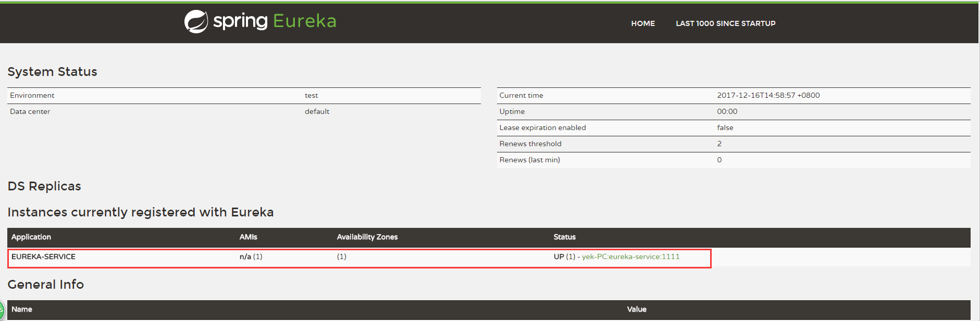The width and height of the screenshot is (980, 321).
Task: Open the yek-PC:eureka-service:1111 instance link
Action: 630,256
